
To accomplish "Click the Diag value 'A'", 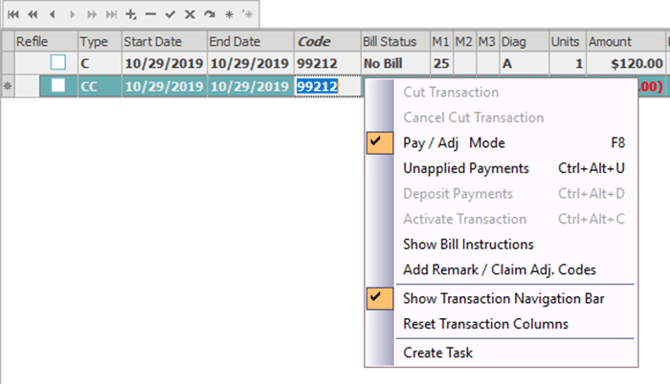I will [x=524, y=63].
